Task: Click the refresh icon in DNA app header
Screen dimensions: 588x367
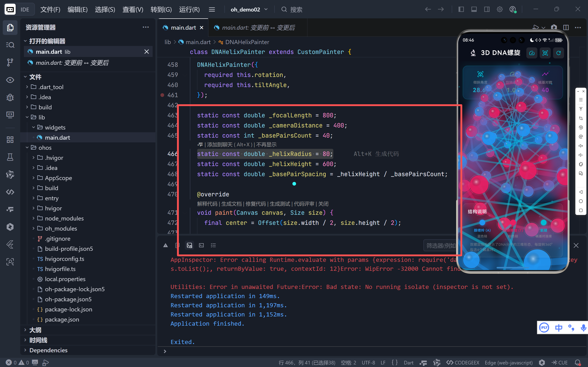Action: (x=558, y=53)
